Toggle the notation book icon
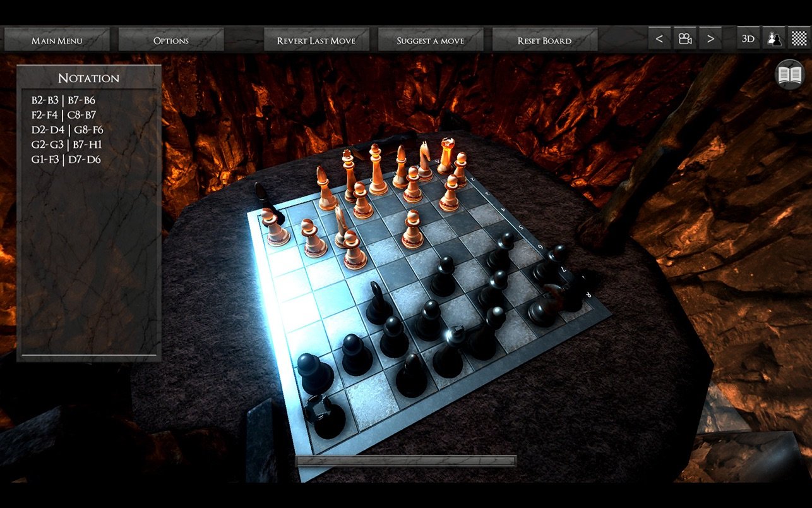Viewport: 812px width, 508px height. (790, 75)
